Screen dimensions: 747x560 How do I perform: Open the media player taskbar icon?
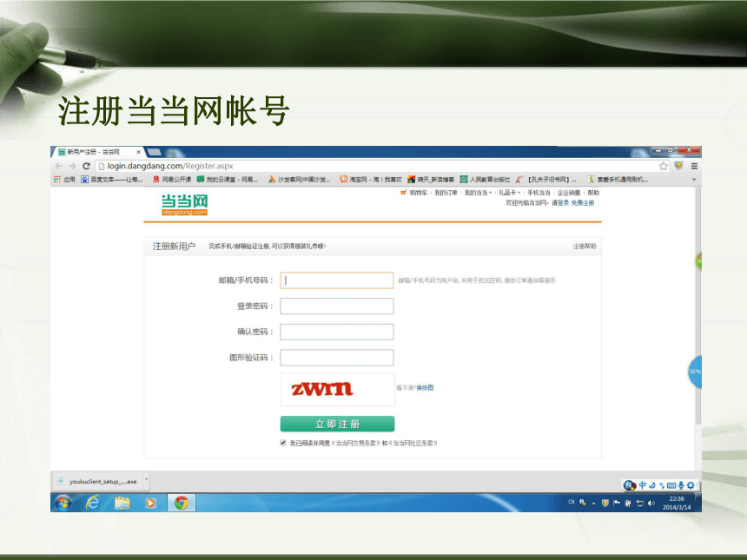pyautogui.click(x=151, y=503)
